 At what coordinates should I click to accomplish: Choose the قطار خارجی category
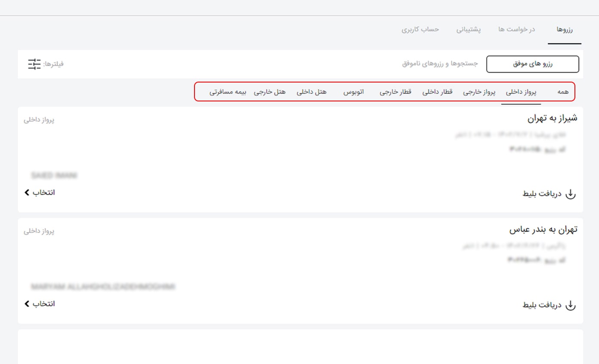pyautogui.click(x=395, y=92)
